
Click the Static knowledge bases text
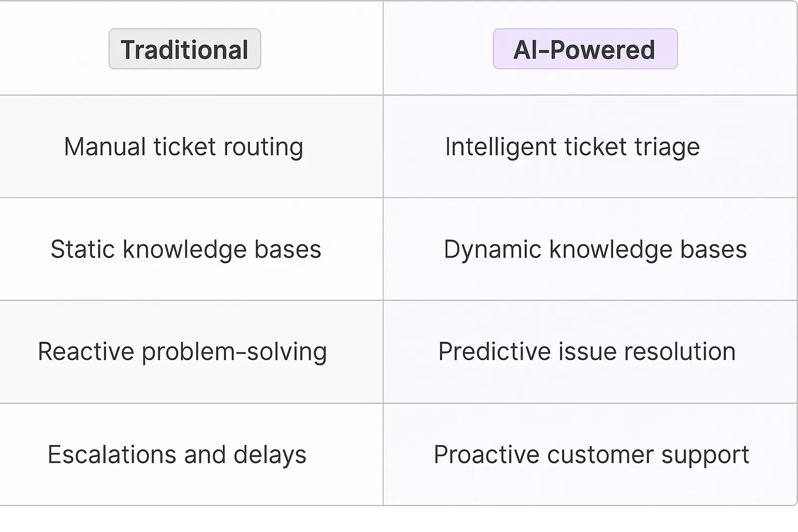[x=186, y=249]
